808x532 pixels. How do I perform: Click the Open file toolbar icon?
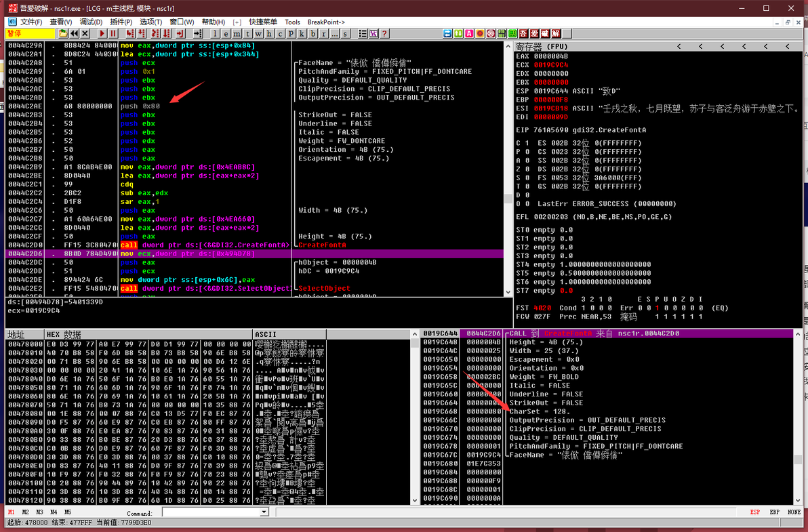coord(63,33)
